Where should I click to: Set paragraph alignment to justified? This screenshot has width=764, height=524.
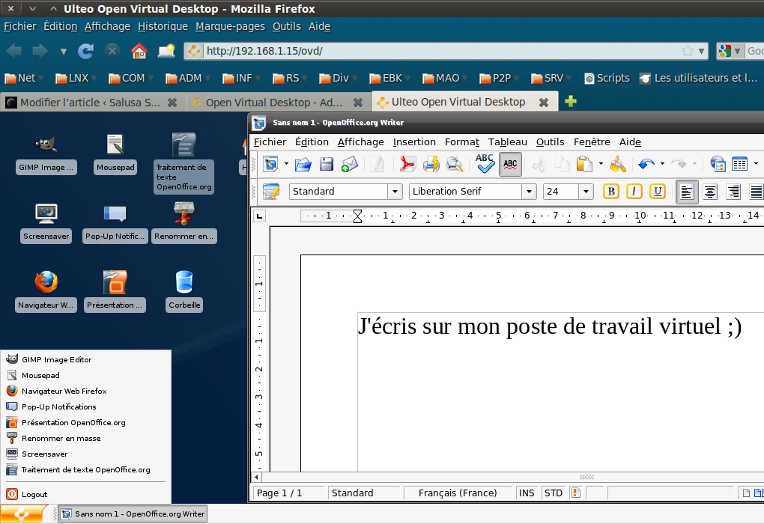point(756,192)
